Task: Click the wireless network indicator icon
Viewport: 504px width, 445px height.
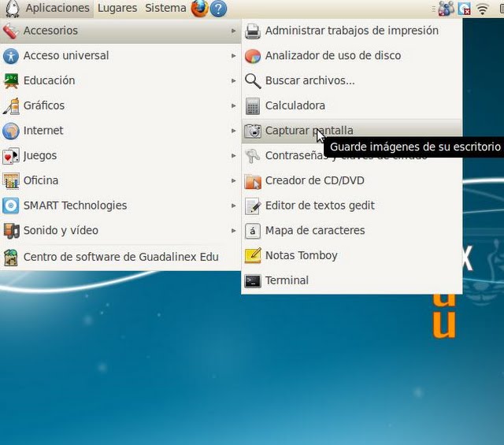Action: point(482,9)
